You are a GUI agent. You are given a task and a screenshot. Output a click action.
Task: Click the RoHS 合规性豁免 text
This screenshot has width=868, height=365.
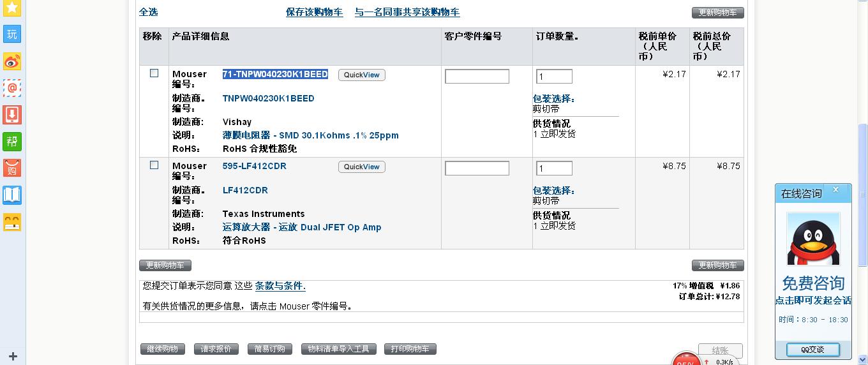point(260,149)
